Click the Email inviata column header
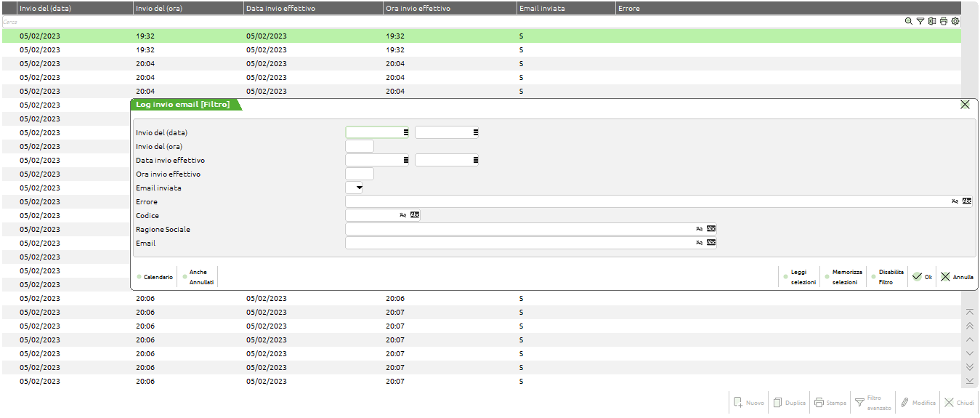980x418 pixels. coord(542,8)
